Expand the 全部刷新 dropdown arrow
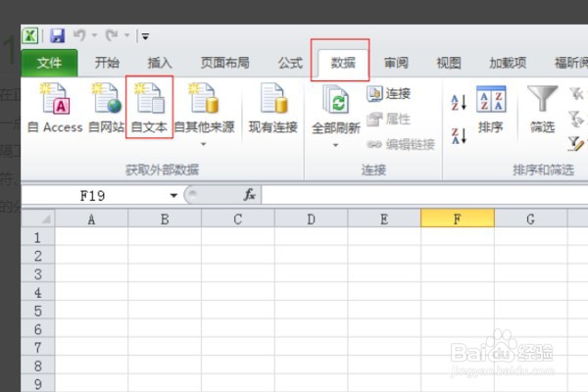This screenshot has height=392, width=588. pos(335,145)
